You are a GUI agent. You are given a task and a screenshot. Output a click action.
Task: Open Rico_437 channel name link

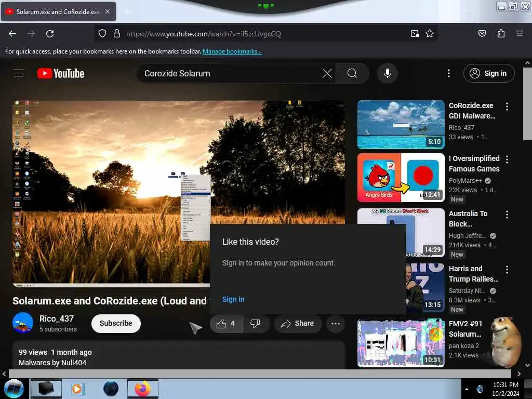pyautogui.click(x=56, y=318)
